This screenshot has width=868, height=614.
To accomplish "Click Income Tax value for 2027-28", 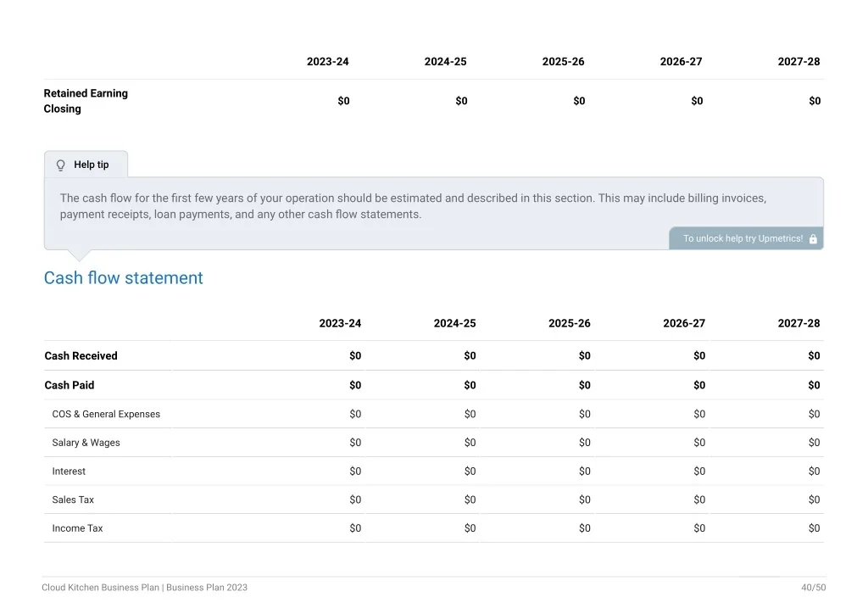I will 814,528.
